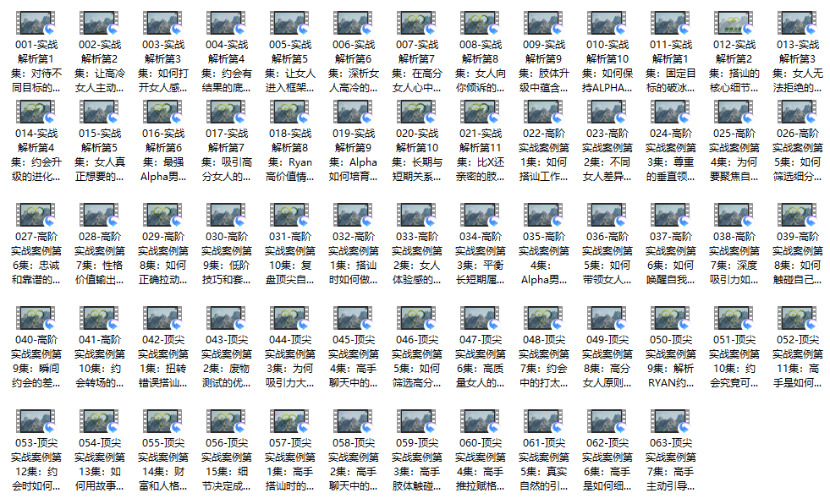Click file name 044-顶尖实战案例第3集
Viewport: 830px width, 504px height.
(290, 361)
